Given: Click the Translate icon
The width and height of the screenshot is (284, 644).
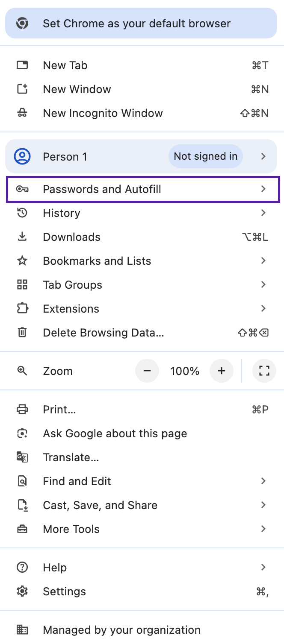Looking at the screenshot, I should 22,457.
